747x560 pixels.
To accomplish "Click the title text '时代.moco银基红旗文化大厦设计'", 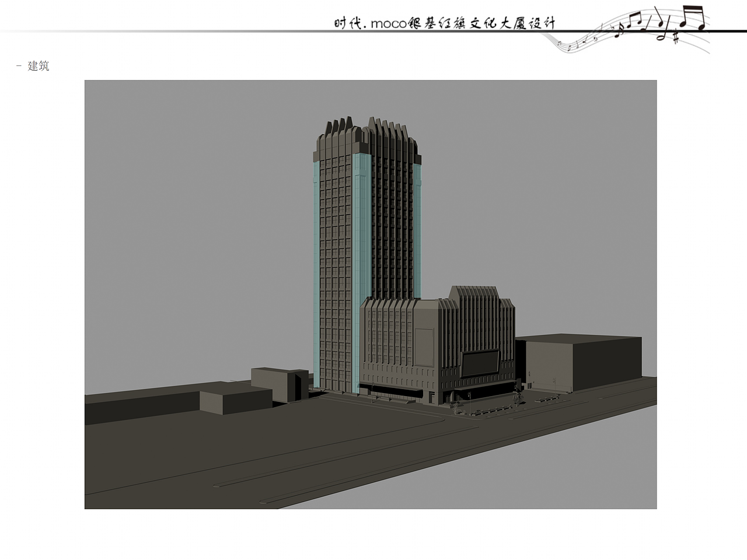I will coord(445,23).
